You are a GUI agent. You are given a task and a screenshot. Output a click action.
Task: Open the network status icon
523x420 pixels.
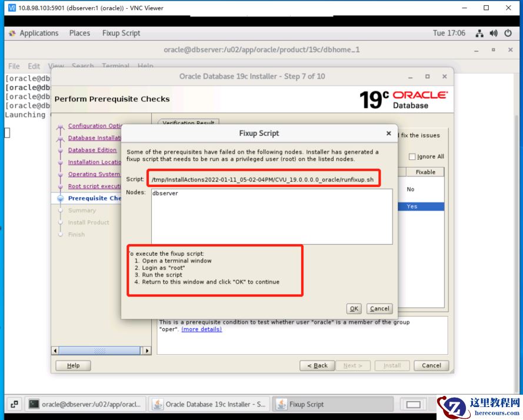tap(479, 34)
